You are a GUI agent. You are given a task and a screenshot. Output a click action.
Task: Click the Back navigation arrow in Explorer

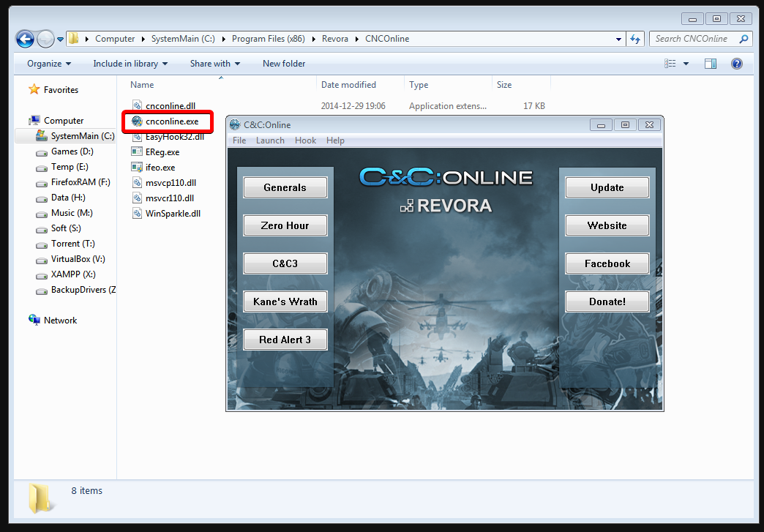click(x=25, y=39)
